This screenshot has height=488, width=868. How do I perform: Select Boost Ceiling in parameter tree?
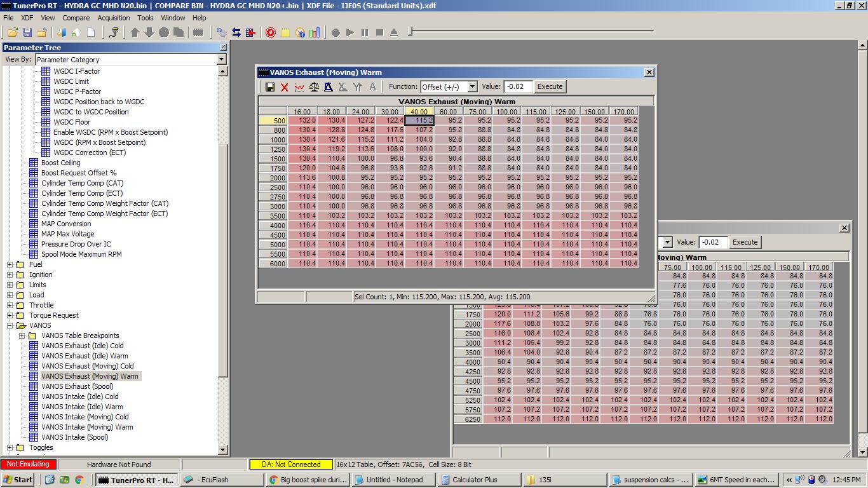click(x=61, y=163)
